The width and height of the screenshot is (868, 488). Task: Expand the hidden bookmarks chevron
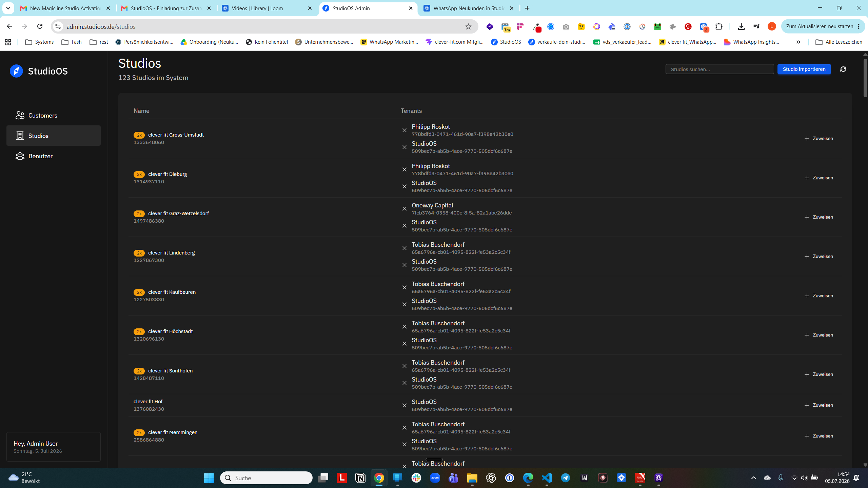pyautogui.click(x=798, y=42)
